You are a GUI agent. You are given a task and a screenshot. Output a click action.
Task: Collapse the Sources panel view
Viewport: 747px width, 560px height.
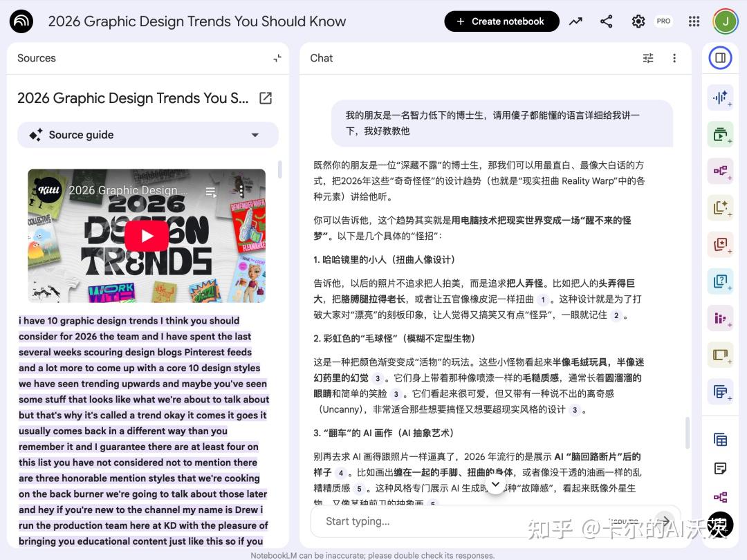point(277,58)
